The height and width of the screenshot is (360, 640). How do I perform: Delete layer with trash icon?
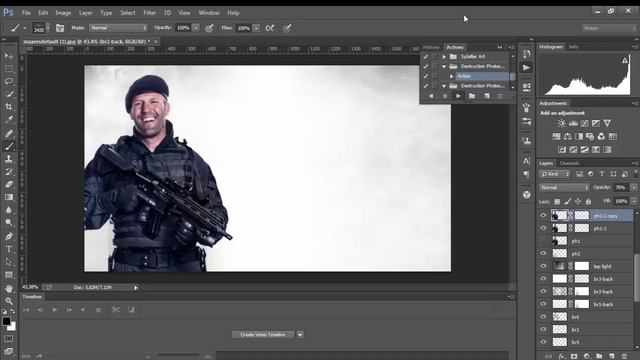pos(624,356)
